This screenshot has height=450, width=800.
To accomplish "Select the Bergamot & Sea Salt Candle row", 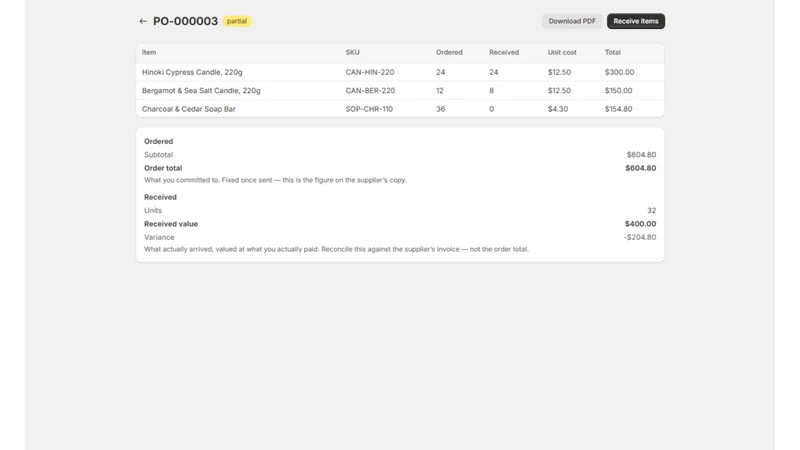I will [x=400, y=90].
